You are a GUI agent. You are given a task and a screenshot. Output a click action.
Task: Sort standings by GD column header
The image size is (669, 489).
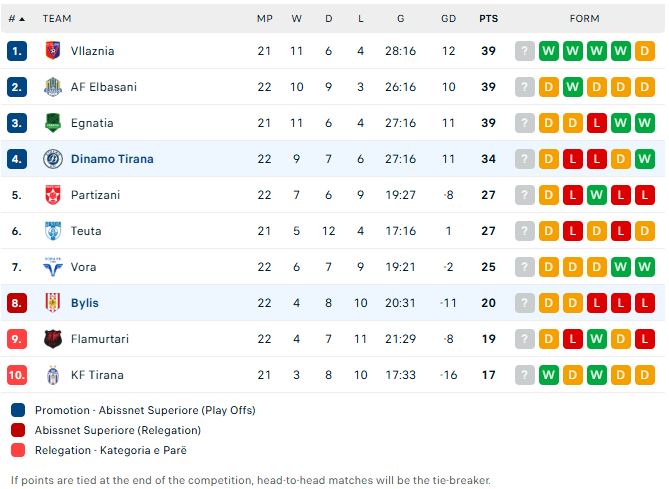point(448,18)
